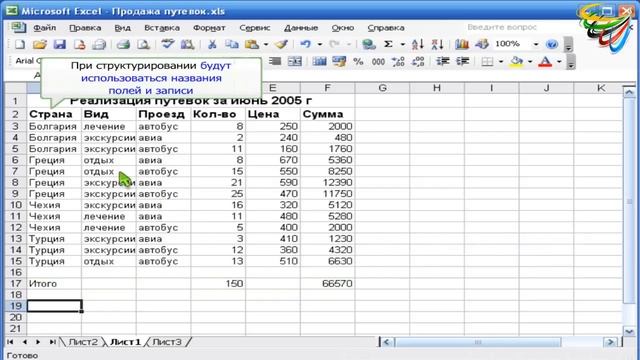This screenshot has width=640, height=360.
Task: Click the AutoSum sigma icon
Action: 388,44
